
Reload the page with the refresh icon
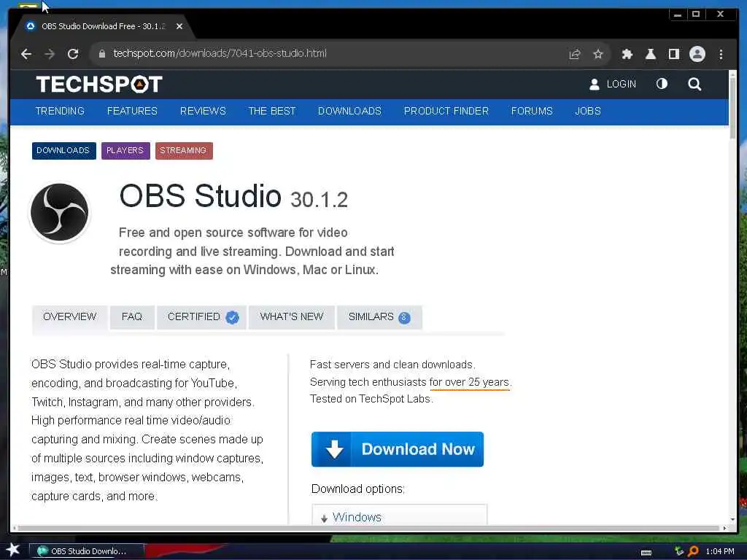[73, 54]
